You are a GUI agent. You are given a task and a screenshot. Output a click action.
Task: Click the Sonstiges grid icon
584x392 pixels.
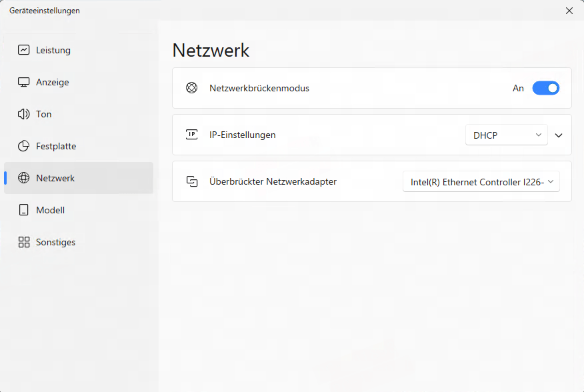pos(23,242)
